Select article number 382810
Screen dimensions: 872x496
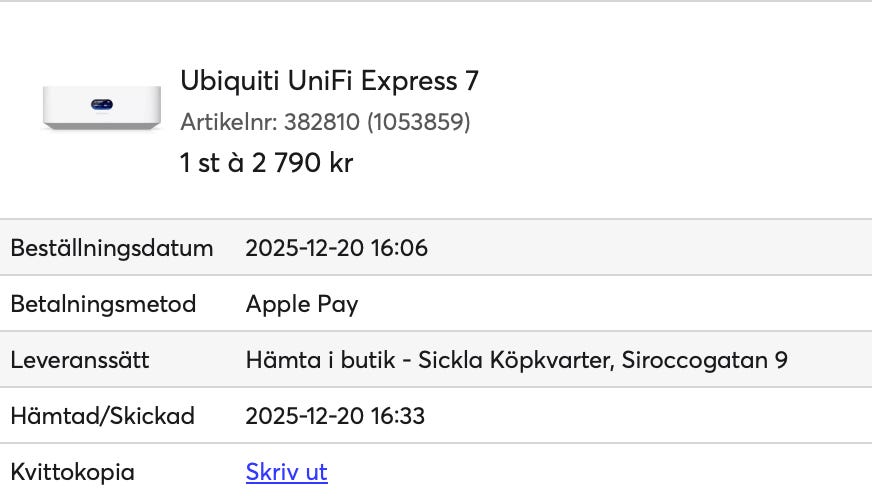coord(321,122)
